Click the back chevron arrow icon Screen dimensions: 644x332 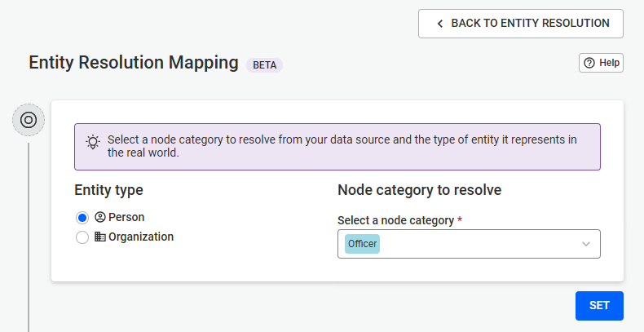(x=440, y=24)
